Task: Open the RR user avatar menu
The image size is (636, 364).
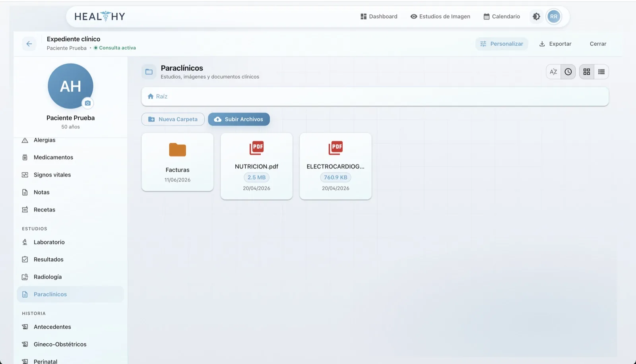Action: [553, 17]
